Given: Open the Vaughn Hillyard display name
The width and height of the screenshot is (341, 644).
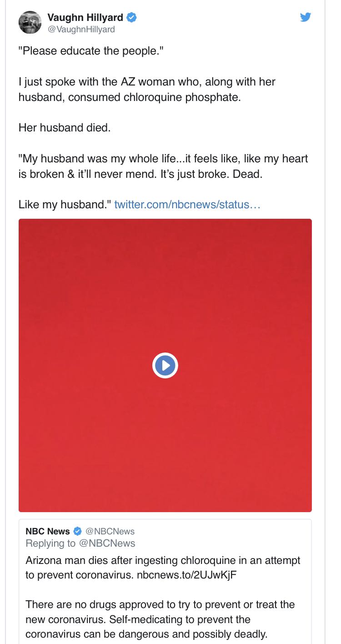Looking at the screenshot, I should pos(85,18).
